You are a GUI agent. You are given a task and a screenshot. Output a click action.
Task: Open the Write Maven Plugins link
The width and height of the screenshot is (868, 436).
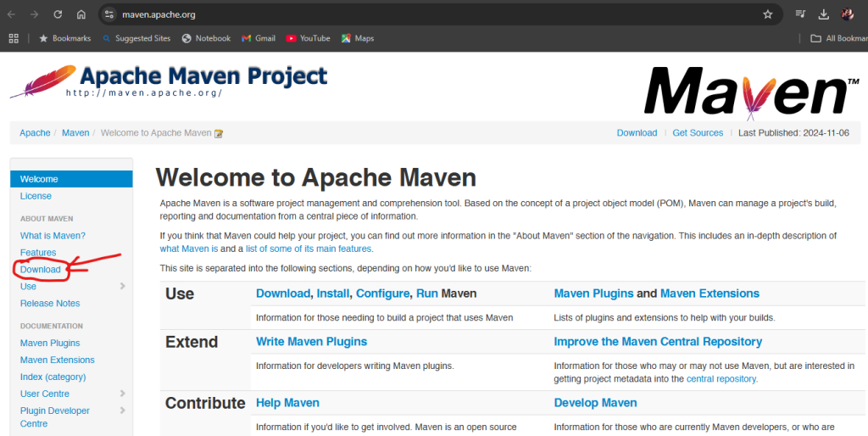pos(311,342)
